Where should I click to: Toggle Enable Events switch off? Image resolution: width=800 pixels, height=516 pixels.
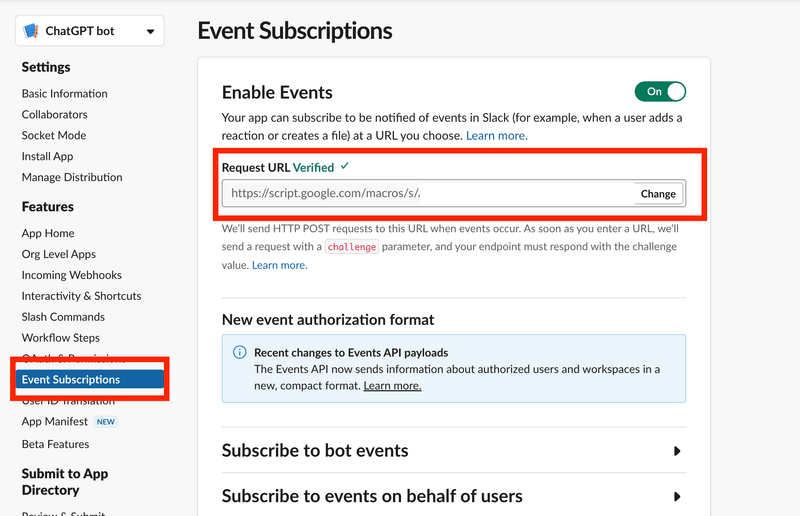coord(660,92)
